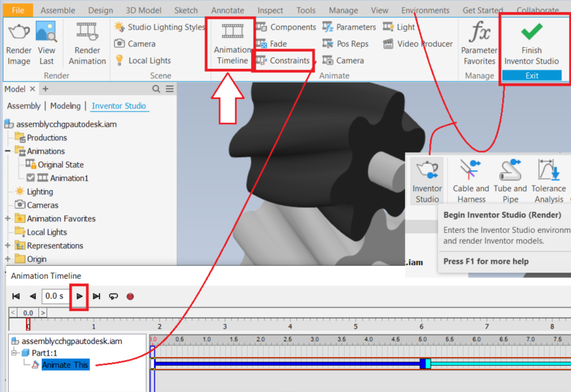
Task: Choose Pos Reps animate tool
Action: tap(345, 44)
